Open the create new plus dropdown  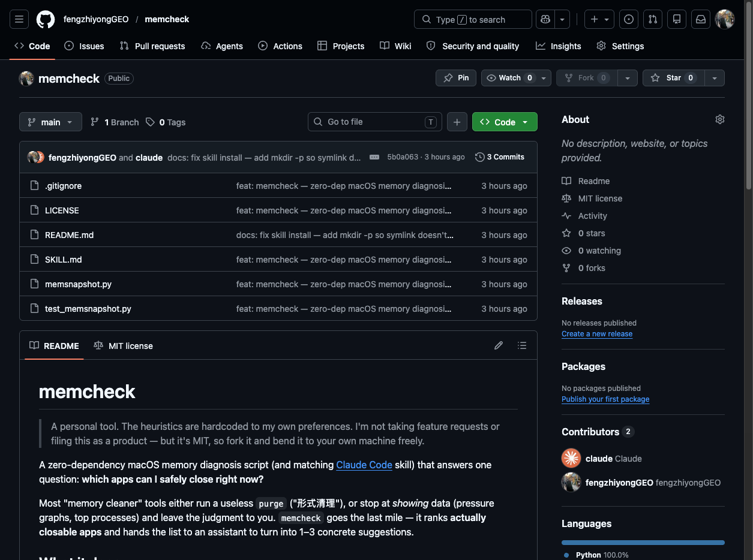click(x=599, y=19)
